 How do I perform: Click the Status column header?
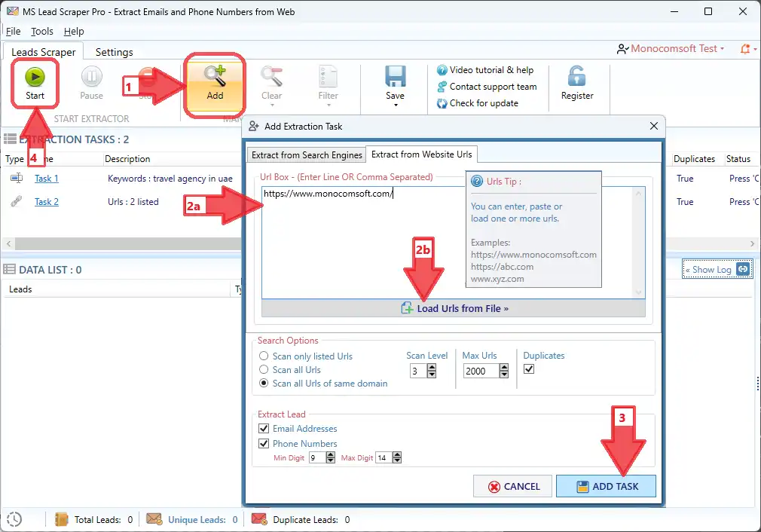pos(738,159)
